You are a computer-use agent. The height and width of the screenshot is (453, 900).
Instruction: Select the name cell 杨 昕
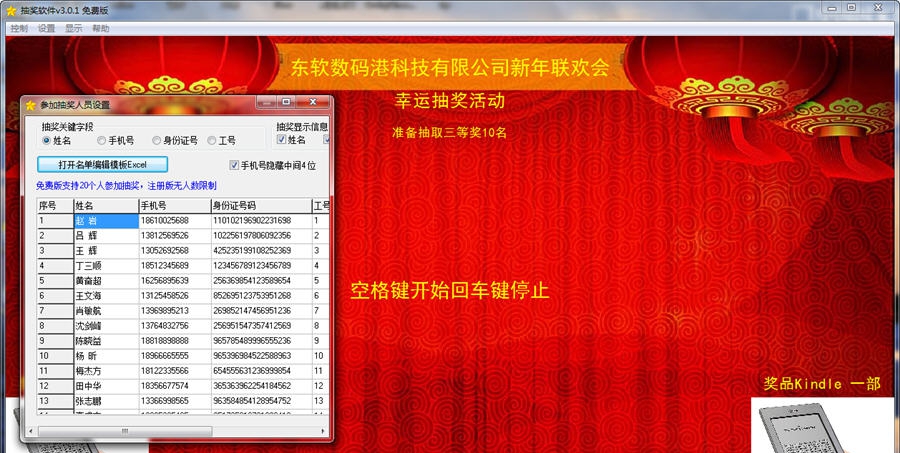(x=106, y=356)
